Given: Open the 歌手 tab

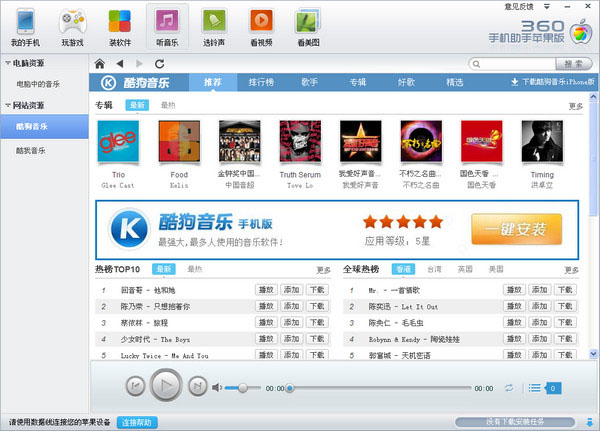Looking at the screenshot, I should tap(310, 82).
